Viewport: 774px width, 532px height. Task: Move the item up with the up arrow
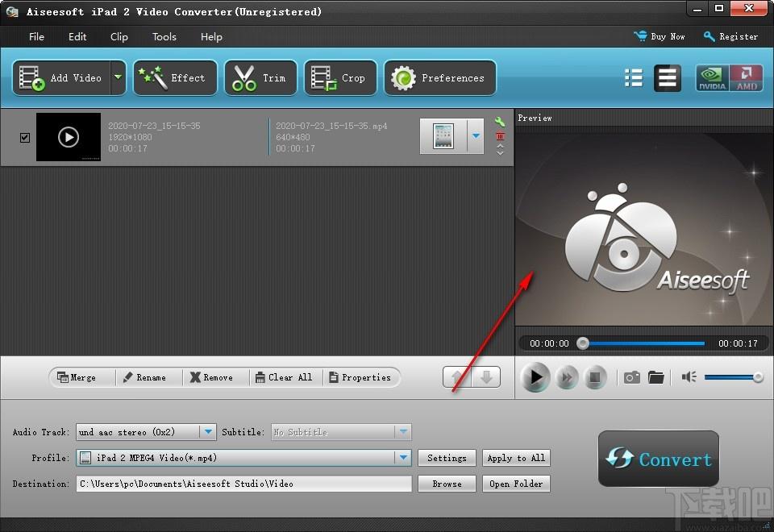click(x=457, y=377)
